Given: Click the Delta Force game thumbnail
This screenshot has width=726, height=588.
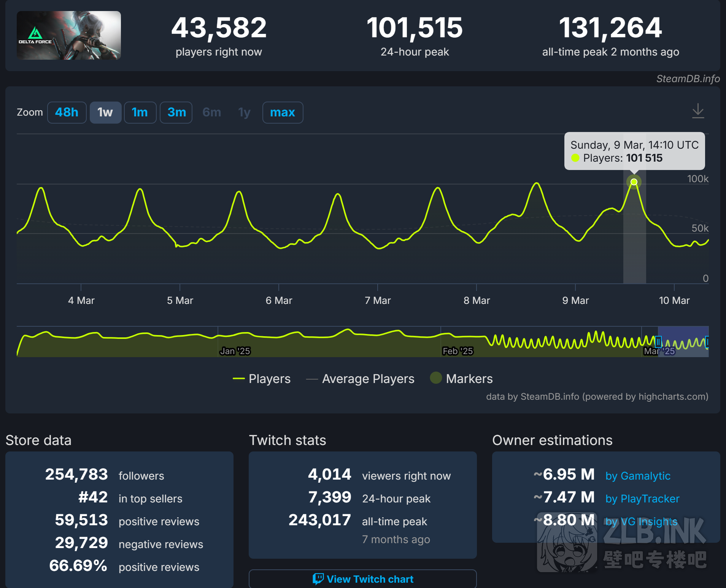Looking at the screenshot, I should [x=69, y=35].
